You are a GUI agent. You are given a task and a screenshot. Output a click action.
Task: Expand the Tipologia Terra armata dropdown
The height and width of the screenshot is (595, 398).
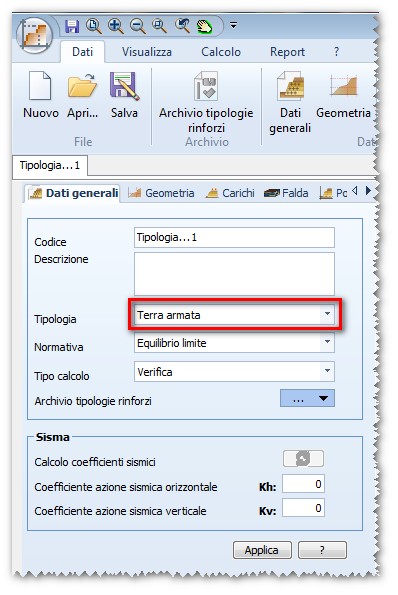(327, 314)
